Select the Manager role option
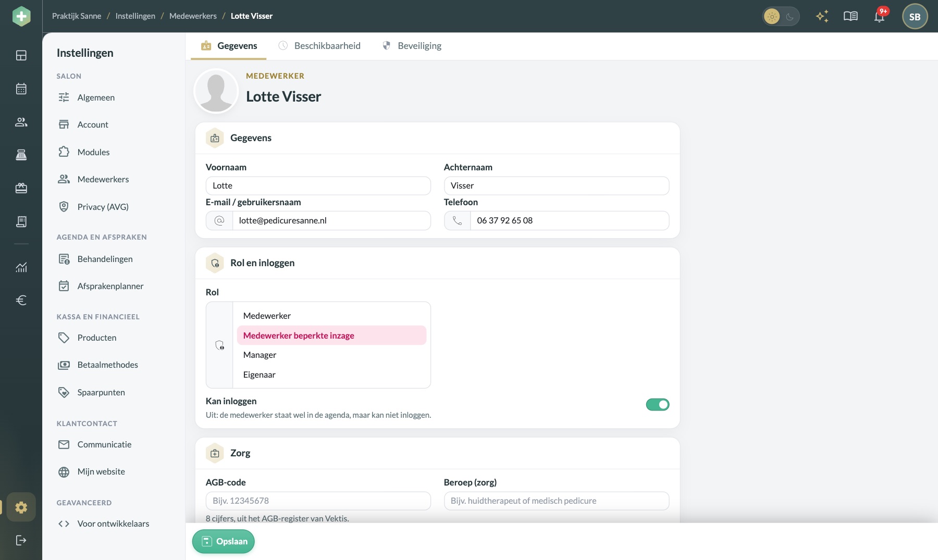The width and height of the screenshot is (938, 560). coord(331,355)
